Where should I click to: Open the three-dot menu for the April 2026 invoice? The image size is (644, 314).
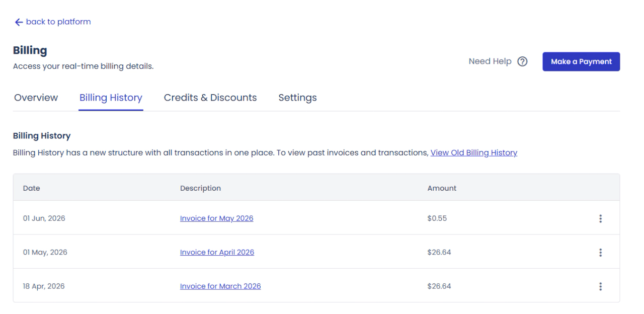[600, 252]
